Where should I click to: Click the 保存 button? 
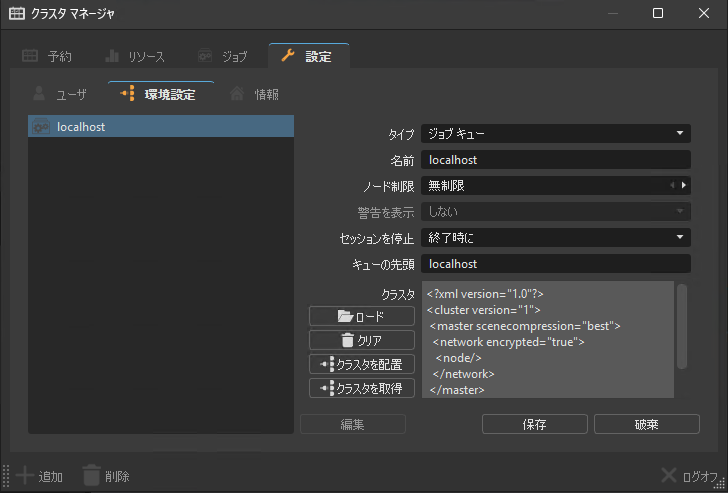[535, 424]
